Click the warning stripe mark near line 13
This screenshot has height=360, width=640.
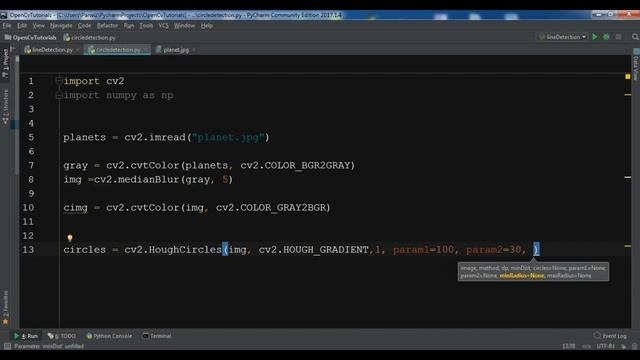click(x=628, y=246)
